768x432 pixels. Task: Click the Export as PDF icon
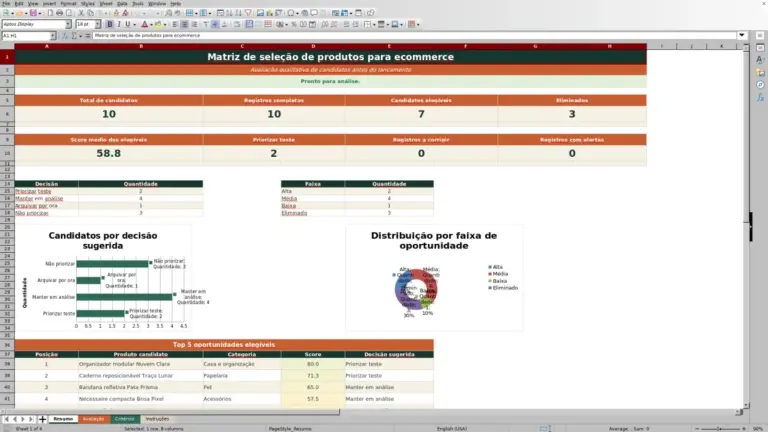point(50,13)
